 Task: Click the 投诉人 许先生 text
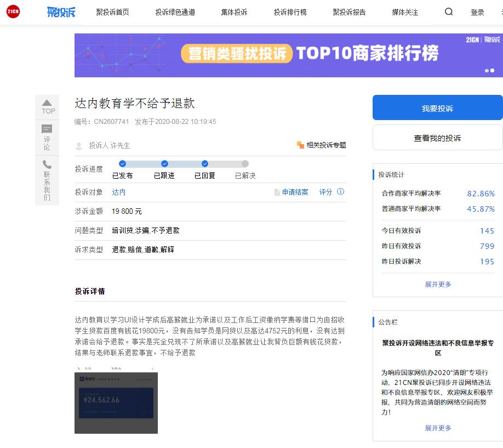coord(110,146)
